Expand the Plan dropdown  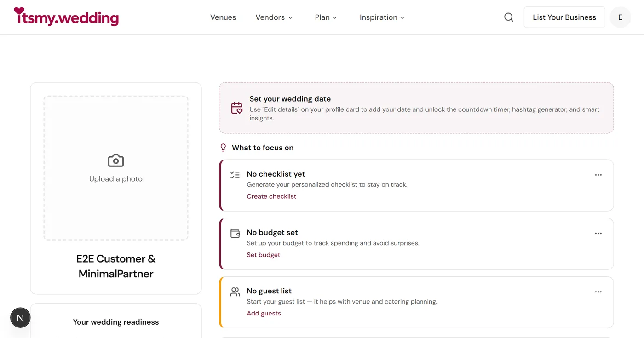click(326, 17)
